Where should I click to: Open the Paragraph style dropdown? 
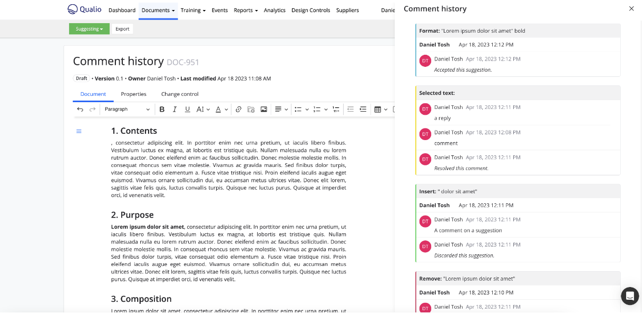tap(126, 110)
